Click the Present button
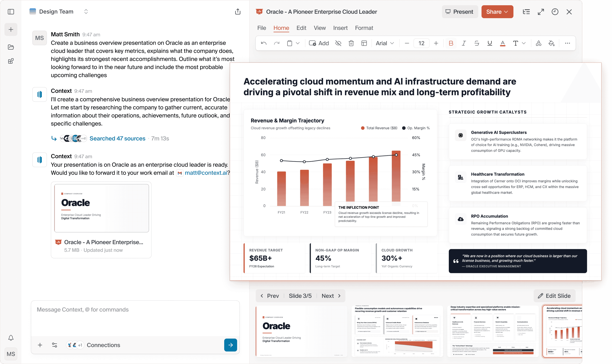Image resolution: width=612 pixels, height=364 pixels. 459,12
